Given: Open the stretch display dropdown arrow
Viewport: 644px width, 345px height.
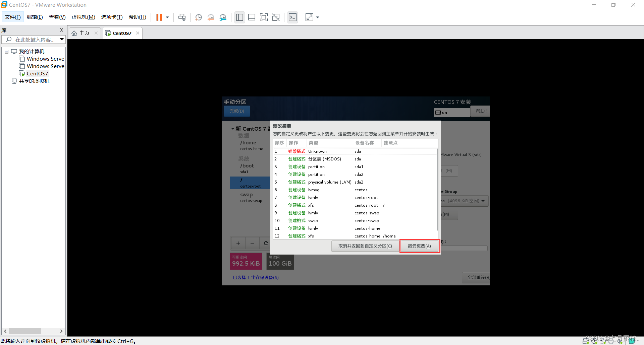Looking at the screenshot, I should pyautogui.click(x=318, y=17).
